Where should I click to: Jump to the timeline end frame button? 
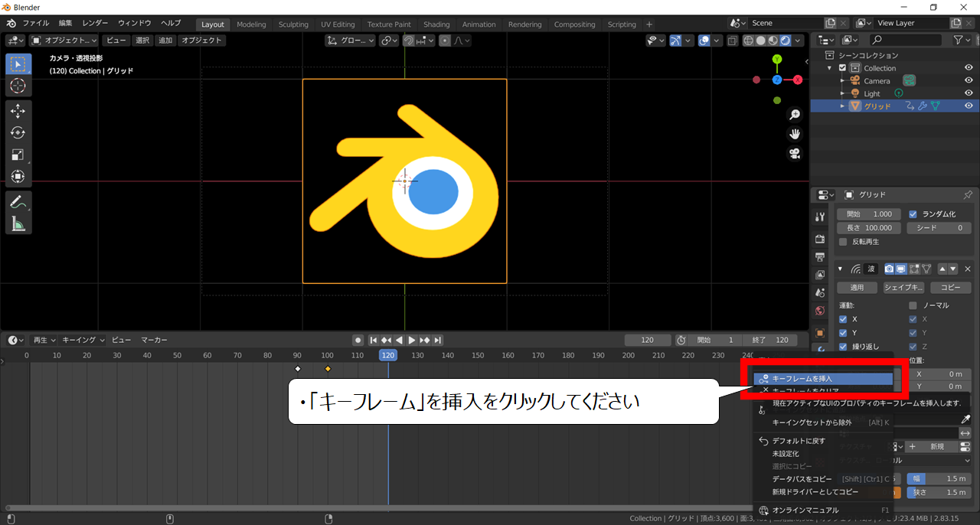point(438,340)
